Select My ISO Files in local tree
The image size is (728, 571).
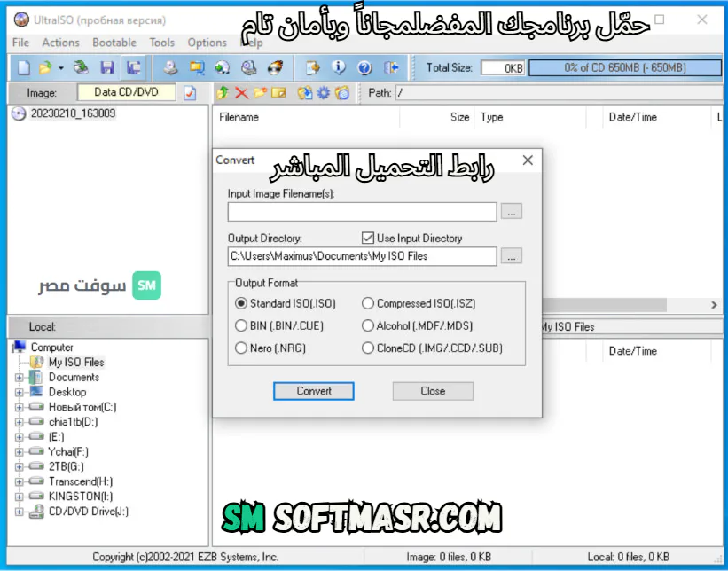tap(76, 362)
